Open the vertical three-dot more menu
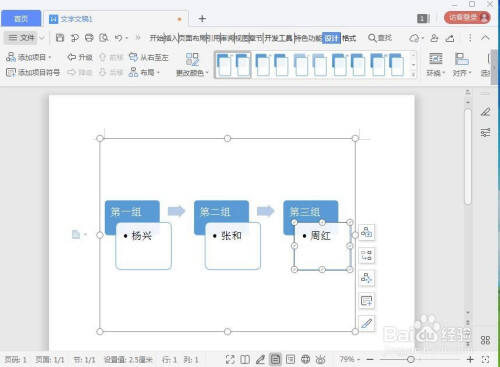Viewport: 500px width, 367px height. point(470,38)
